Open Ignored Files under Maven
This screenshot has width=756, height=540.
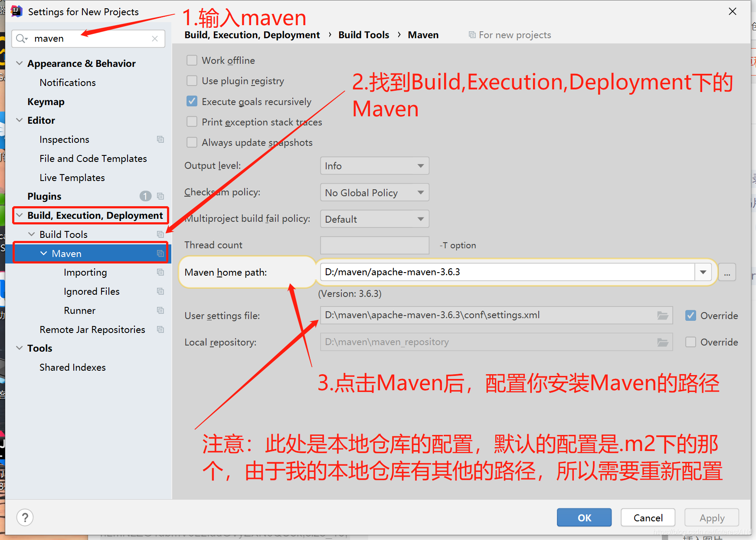tap(92, 291)
